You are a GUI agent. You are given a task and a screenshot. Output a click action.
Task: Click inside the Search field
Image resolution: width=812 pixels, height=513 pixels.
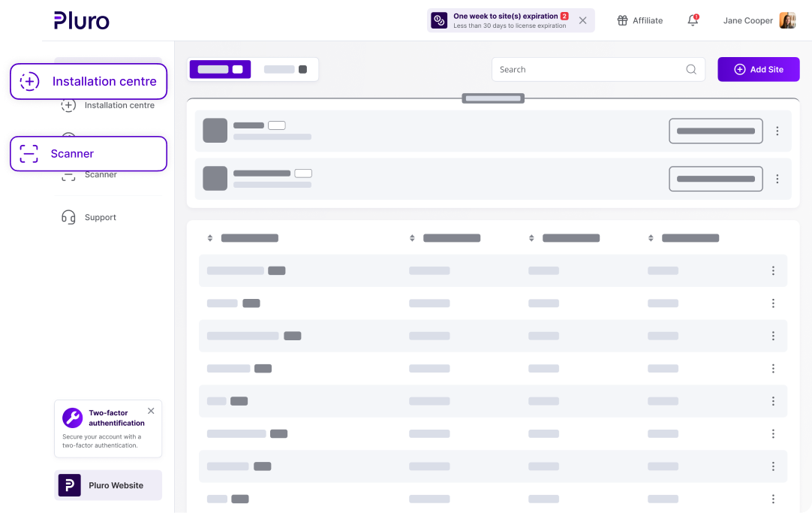585,69
